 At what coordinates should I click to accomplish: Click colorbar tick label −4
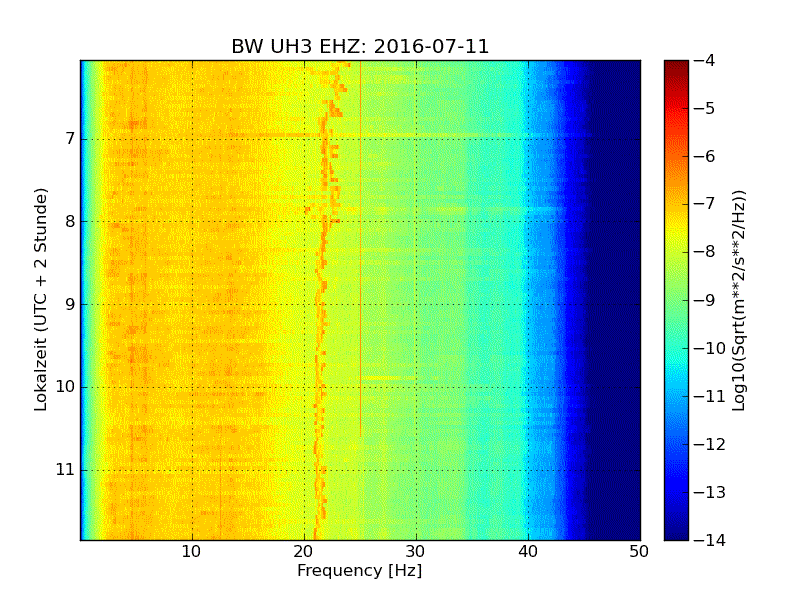coord(704,61)
